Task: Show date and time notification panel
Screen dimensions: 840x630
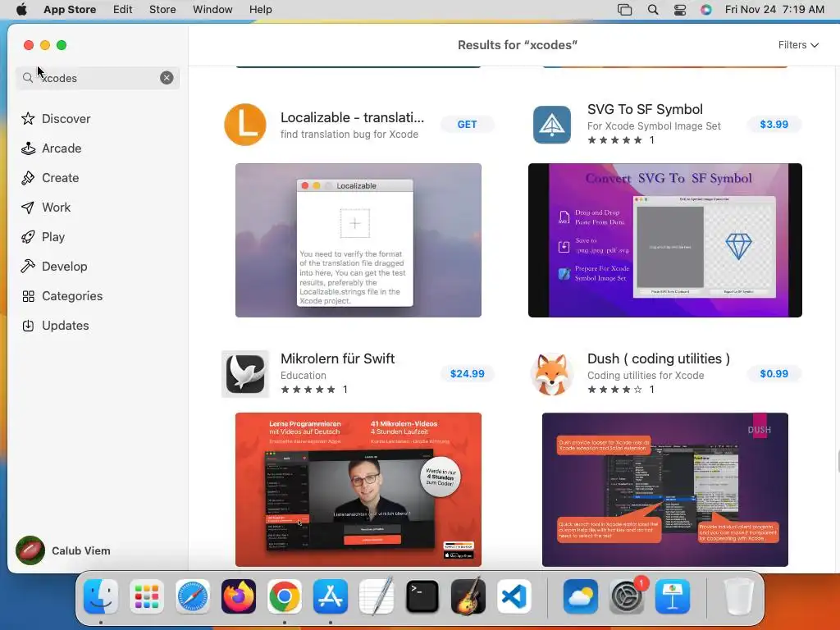Action: point(774,10)
